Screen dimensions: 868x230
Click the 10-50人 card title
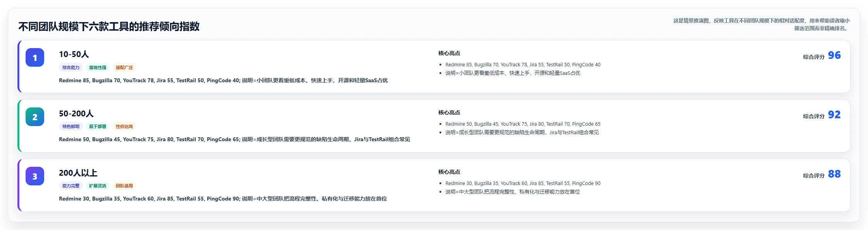74,54
